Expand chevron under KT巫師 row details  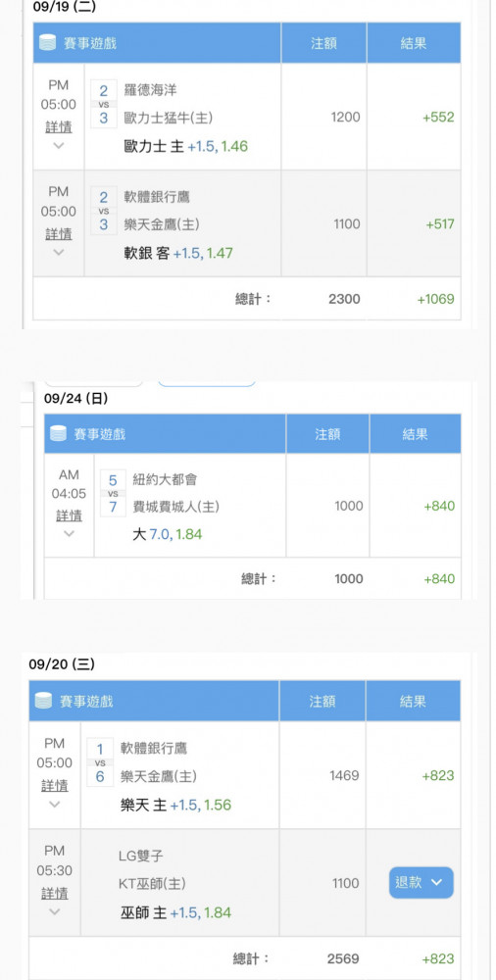pos(55,911)
